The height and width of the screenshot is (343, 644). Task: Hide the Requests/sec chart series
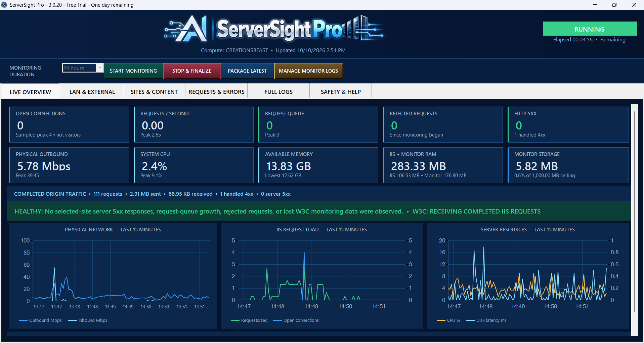point(249,320)
